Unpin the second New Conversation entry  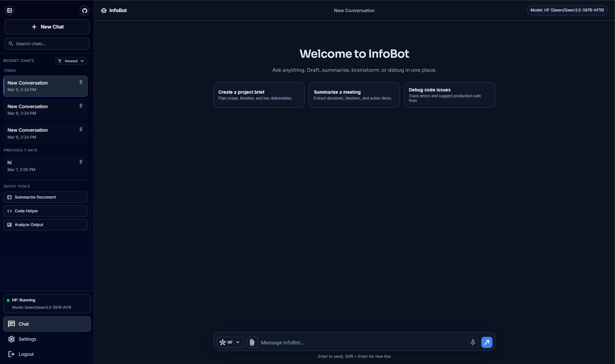tap(81, 106)
